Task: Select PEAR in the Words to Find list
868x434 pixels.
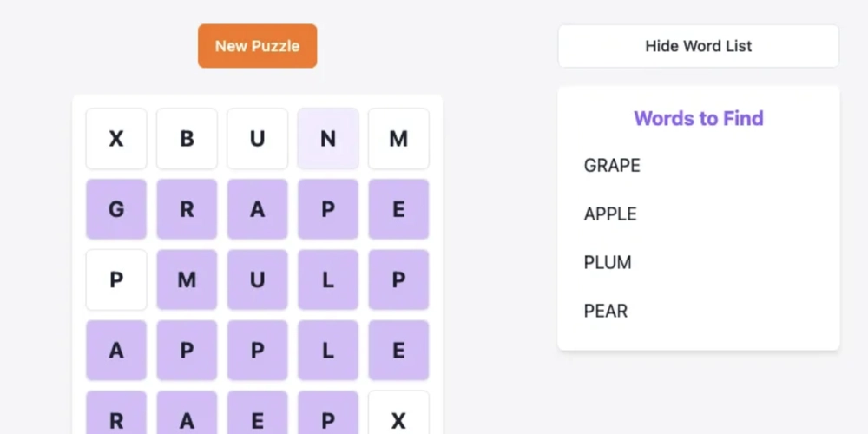Action: coord(606,311)
